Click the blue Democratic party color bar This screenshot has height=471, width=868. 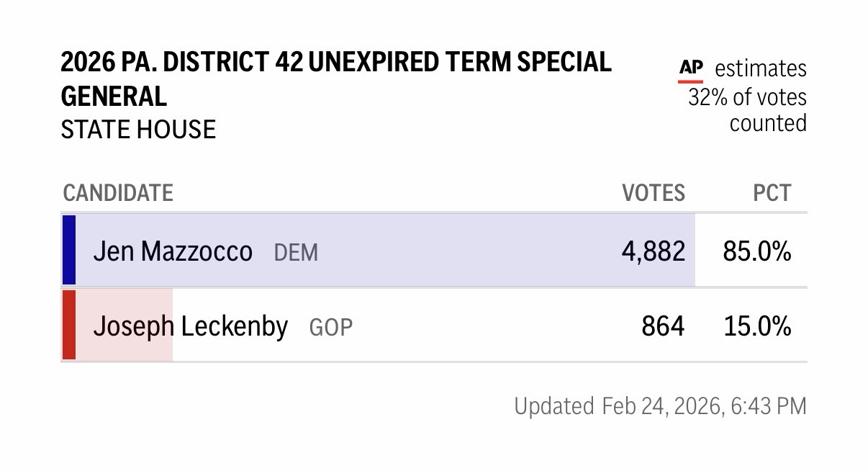point(69,250)
